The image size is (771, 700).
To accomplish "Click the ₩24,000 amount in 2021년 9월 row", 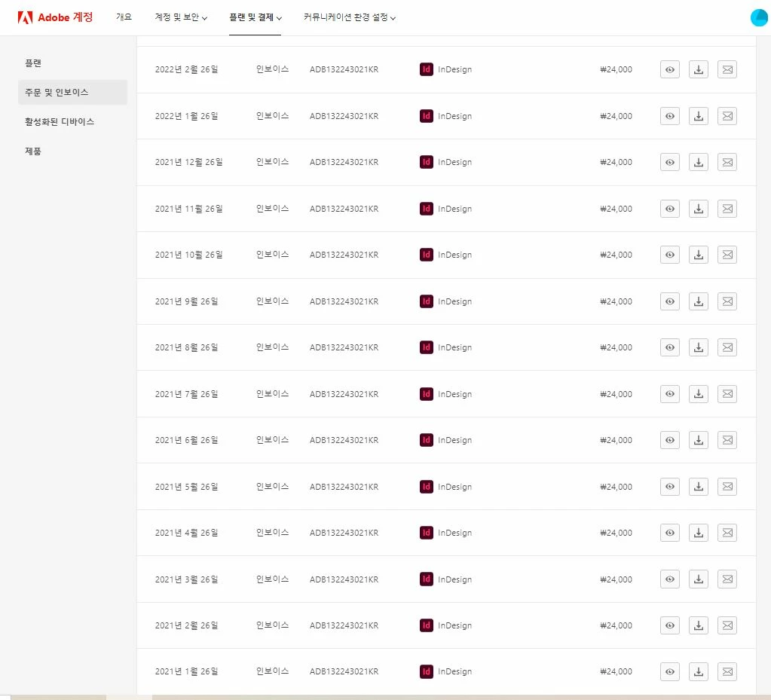I will click(x=616, y=301).
